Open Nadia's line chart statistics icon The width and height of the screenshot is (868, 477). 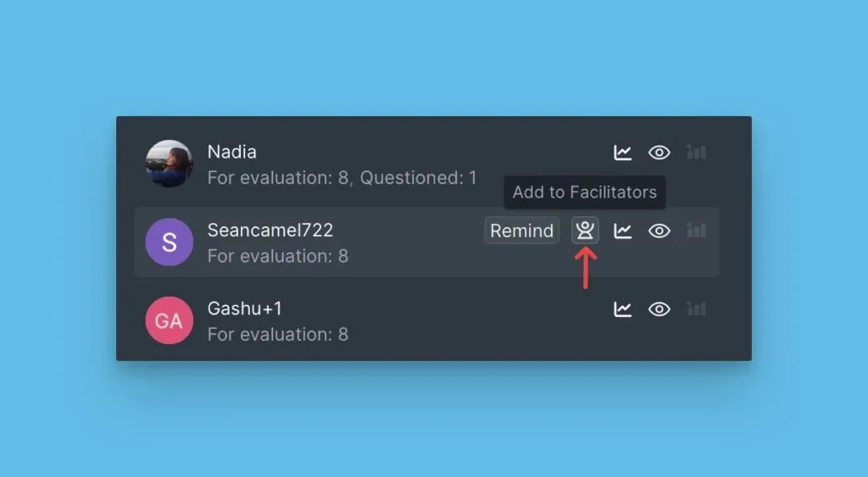click(x=623, y=153)
